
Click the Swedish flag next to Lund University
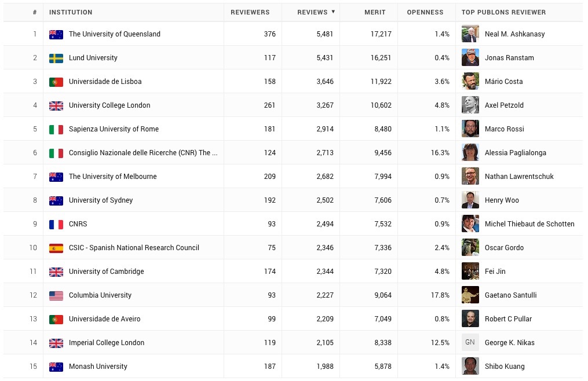(56, 58)
